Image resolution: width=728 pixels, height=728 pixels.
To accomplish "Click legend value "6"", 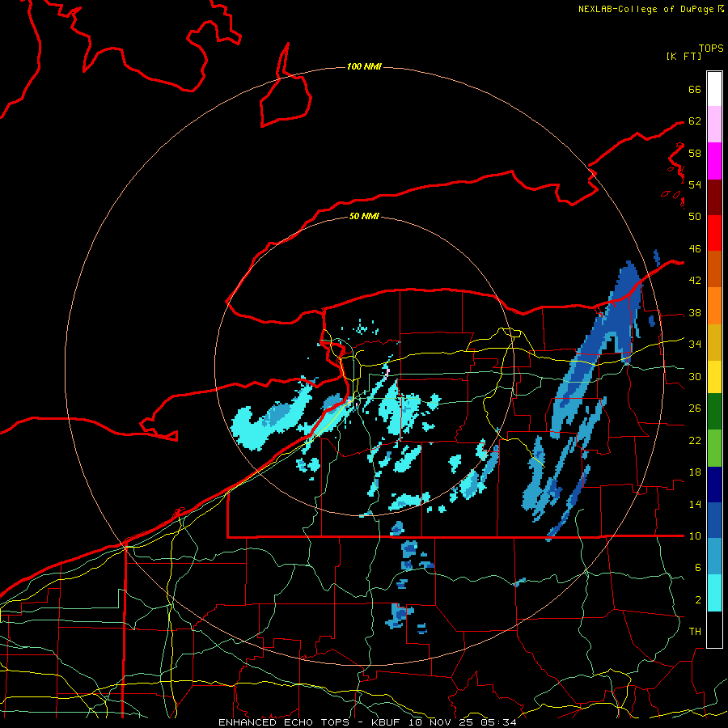I will coord(698,568).
